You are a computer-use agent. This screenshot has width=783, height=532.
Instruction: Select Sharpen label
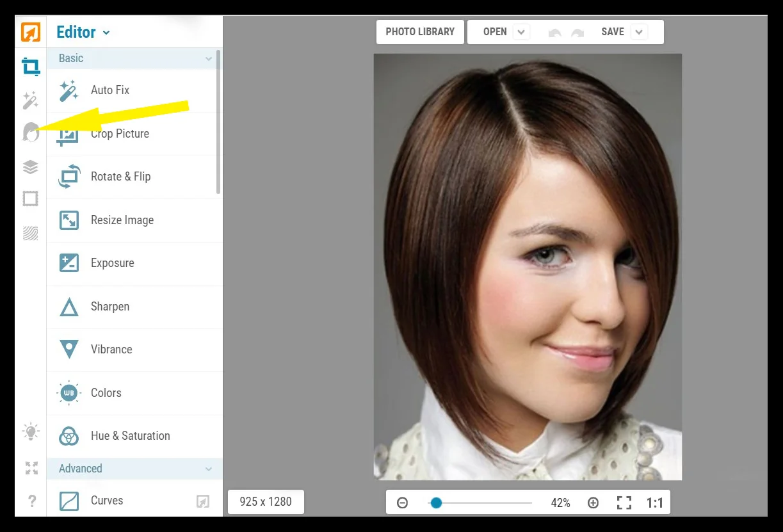[110, 307]
